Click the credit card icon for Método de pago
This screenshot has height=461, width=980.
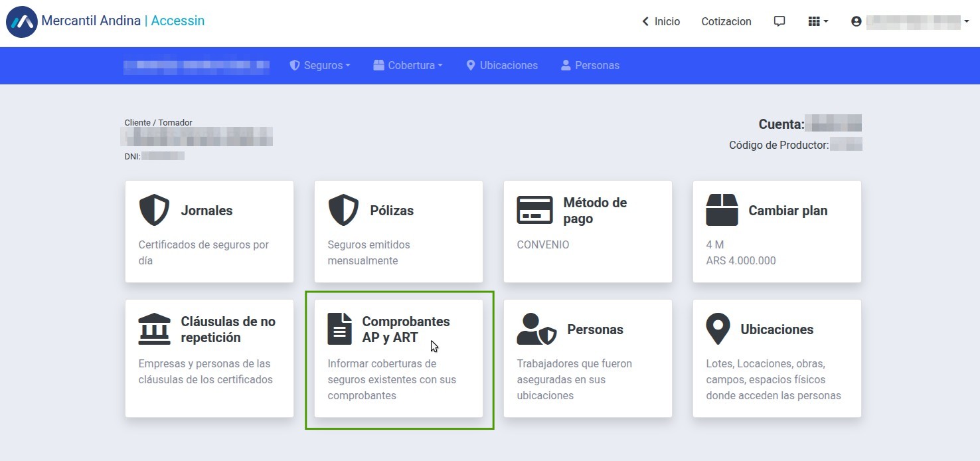pyautogui.click(x=534, y=211)
